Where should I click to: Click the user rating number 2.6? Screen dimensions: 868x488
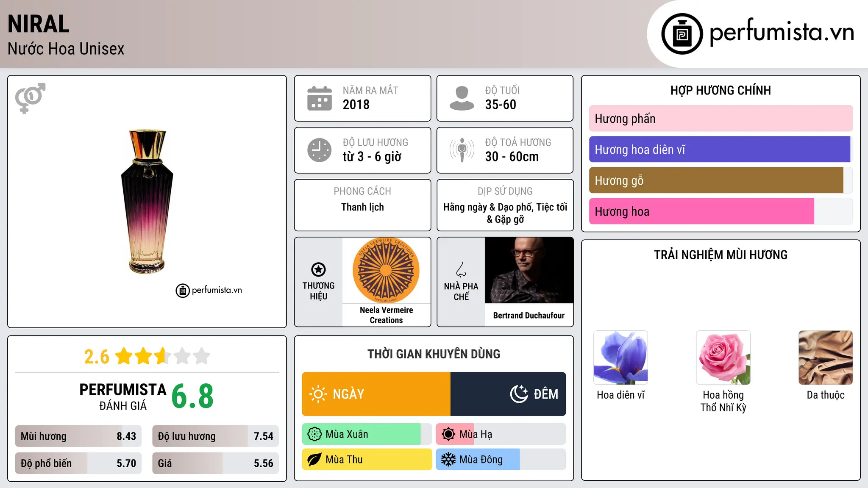tap(97, 357)
